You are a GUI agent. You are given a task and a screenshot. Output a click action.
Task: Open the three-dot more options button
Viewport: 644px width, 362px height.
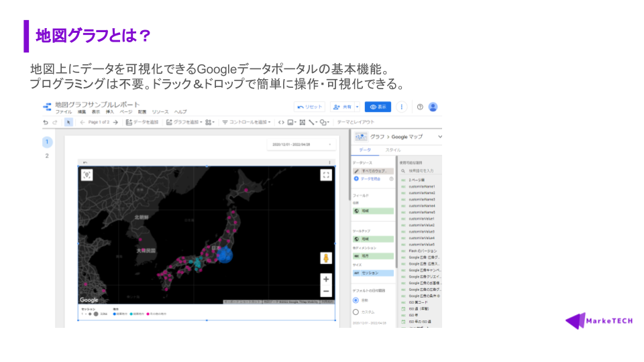401,107
